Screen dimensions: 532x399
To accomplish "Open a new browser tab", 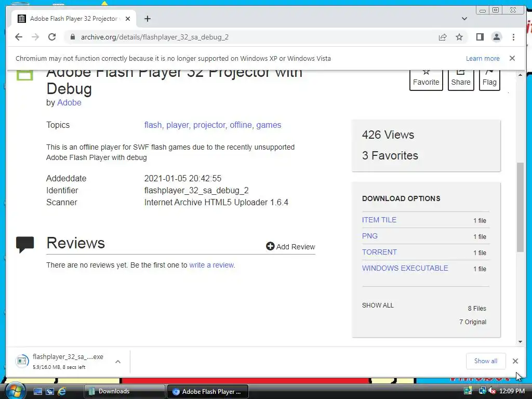I will (147, 19).
